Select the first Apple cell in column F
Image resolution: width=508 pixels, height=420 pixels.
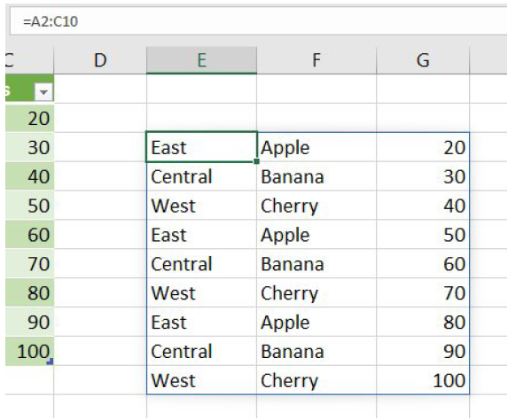[317, 147]
